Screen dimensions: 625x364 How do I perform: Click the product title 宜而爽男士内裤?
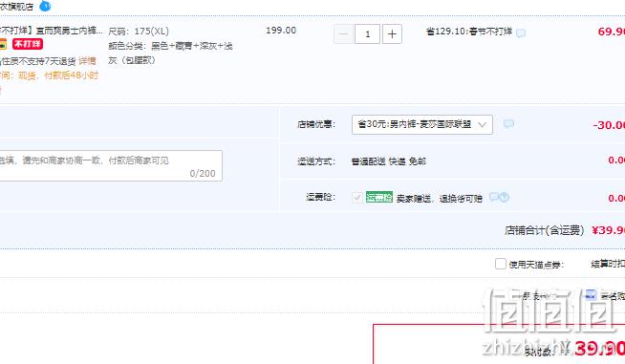point(52,31)
